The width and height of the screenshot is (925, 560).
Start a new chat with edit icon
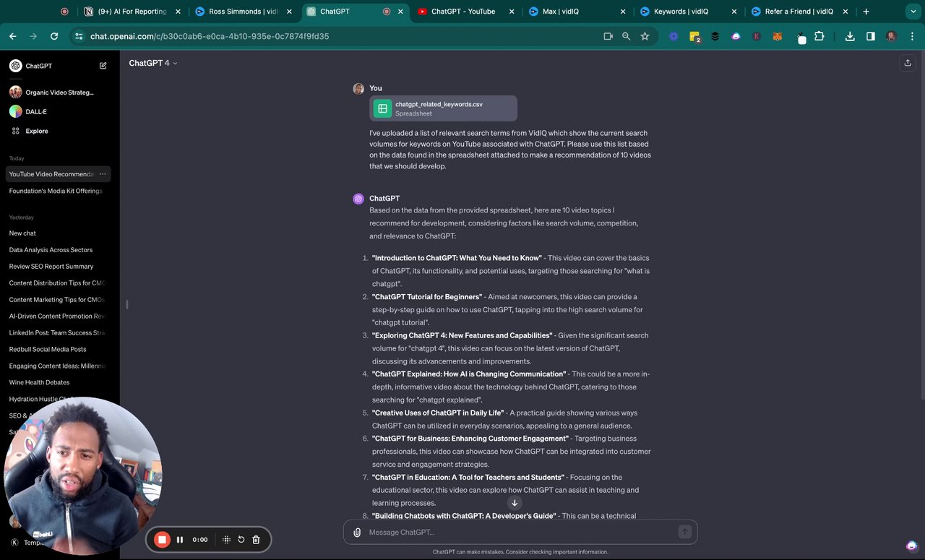coord(103,66)
